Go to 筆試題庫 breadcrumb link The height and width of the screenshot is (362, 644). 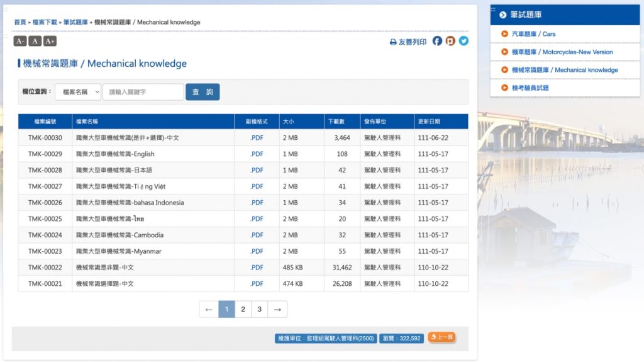(x=75, y=22)
